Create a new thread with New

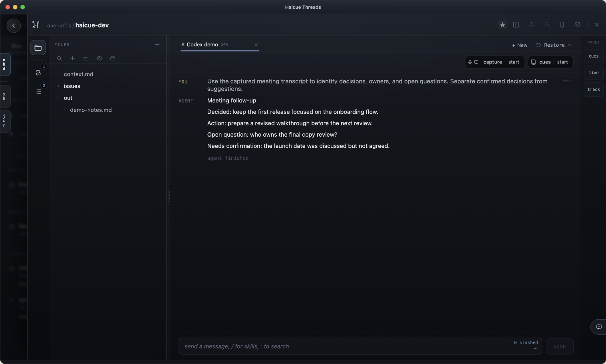[520, 45]
